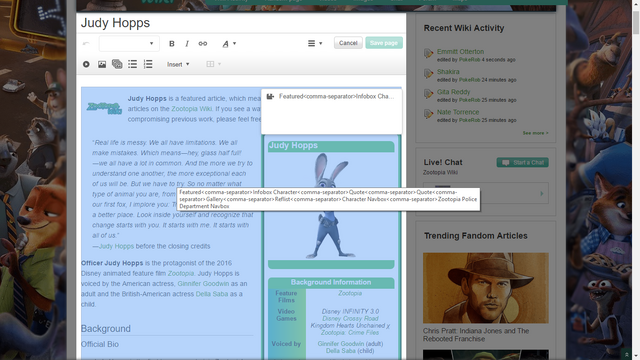The image size is (640, 360).
Task: Click the Background section heading
Action: [106, 329]
